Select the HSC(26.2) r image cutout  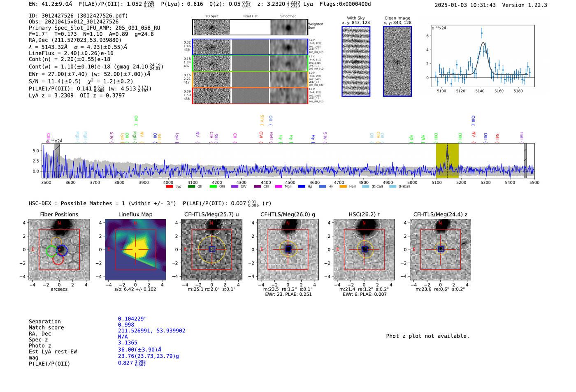364,250
